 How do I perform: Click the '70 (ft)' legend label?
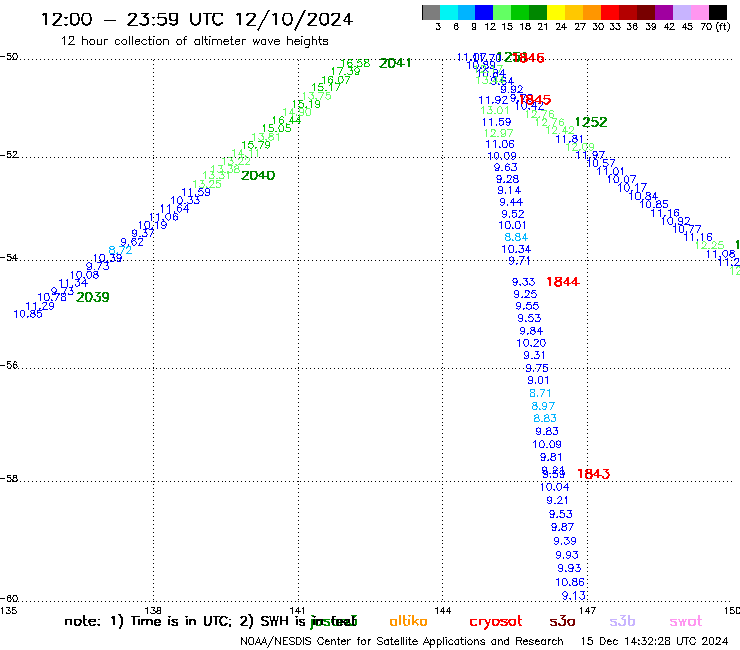tap(715, 26)
